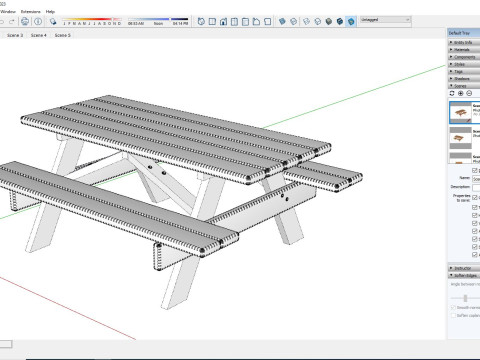Image resolution: width=480 pixels, height=360 pixels.
Task: Open the Window menu
Action: 8,12
